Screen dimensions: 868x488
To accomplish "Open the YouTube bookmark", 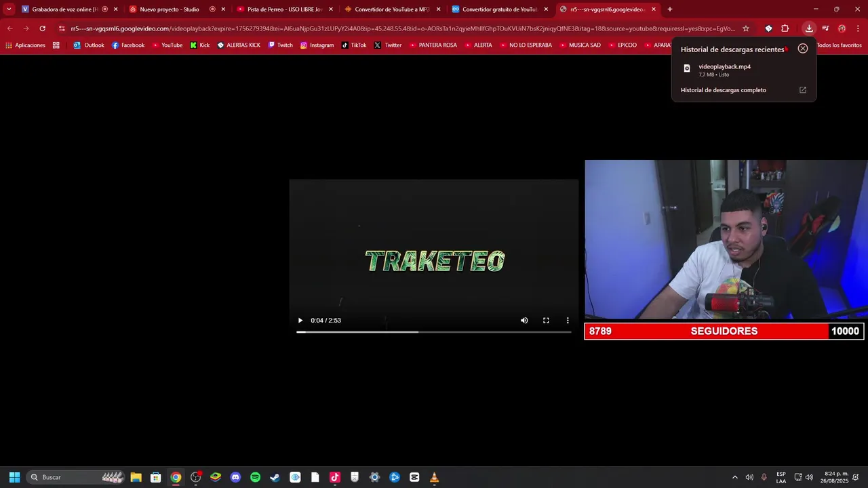I will 167,45.
